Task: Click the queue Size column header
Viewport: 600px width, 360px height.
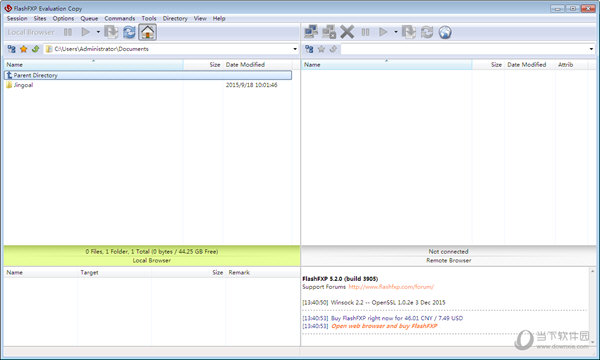Action: click(x=188, y=272)
